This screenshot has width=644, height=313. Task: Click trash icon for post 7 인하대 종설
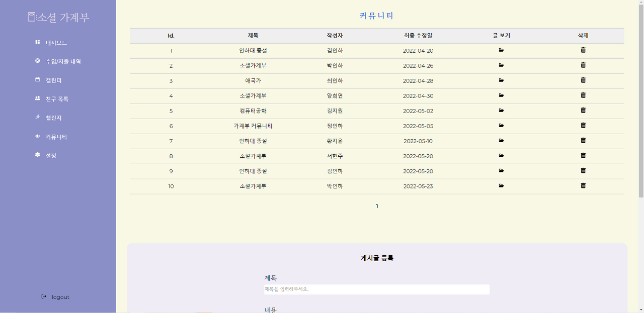583,141
